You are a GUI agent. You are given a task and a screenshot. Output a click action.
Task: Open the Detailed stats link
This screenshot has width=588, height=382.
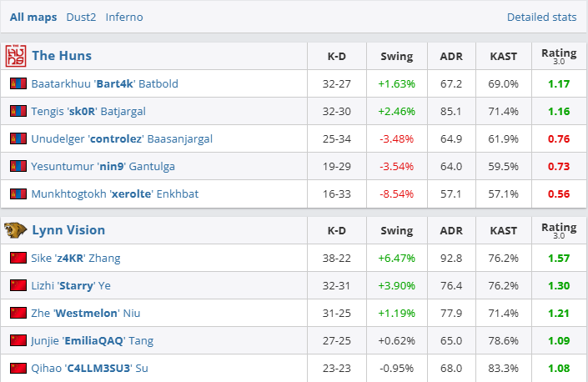(541, 17)
